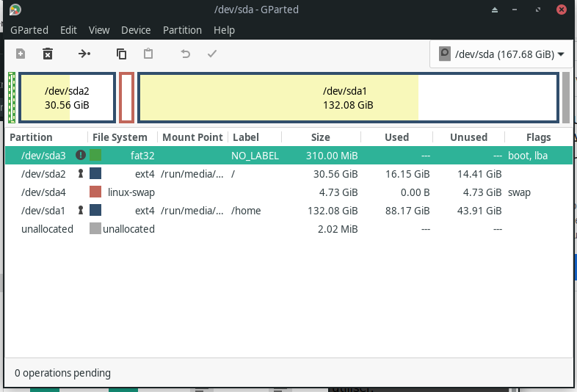The width and height of the screenshot is (577, 392).
Task: Click the red linux-swap color swatch
Action: coord(95,192)
